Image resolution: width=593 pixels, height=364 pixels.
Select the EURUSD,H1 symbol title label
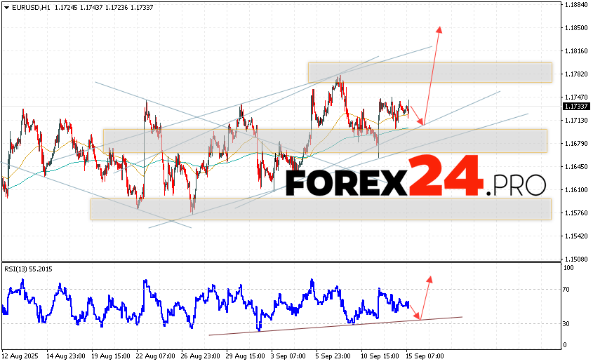pos(24,6)
